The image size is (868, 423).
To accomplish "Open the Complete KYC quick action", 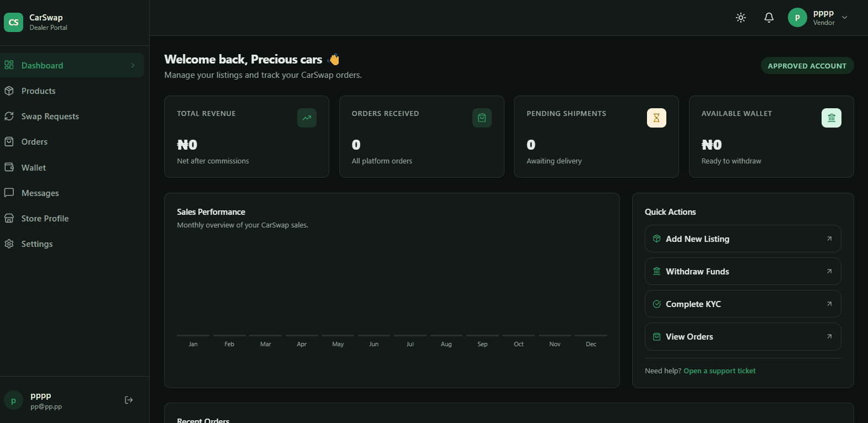I will pyautogui.click(x=743, y=304).
